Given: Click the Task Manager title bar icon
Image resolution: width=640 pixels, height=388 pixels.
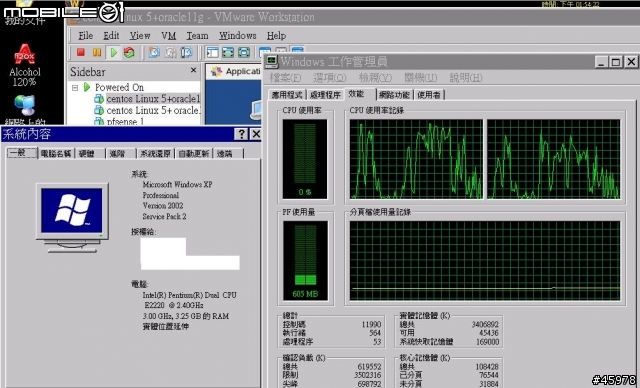Looking at the screenshot, I should pos(271,62).
